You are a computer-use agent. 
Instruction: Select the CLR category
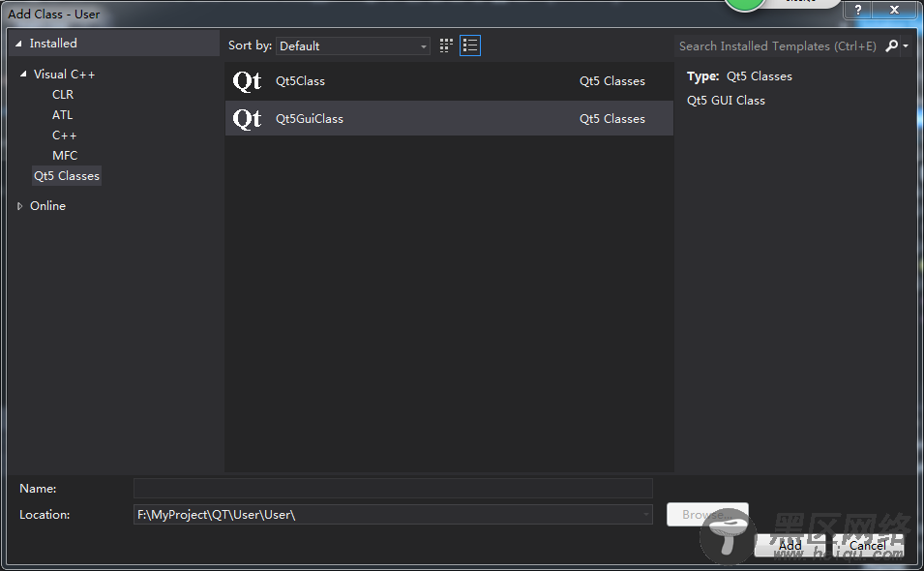(x=63, y=94)
